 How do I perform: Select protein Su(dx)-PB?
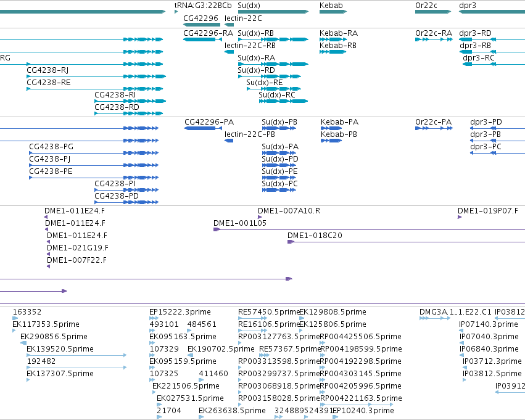point(279,128)
